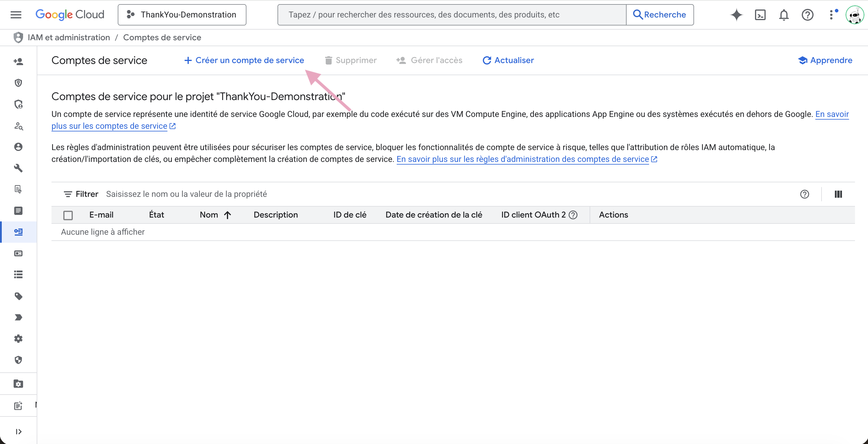The height and width of the screenshot is (444, 868).
Task: Click the tag icon in sidebar
Action: point(18,296)
